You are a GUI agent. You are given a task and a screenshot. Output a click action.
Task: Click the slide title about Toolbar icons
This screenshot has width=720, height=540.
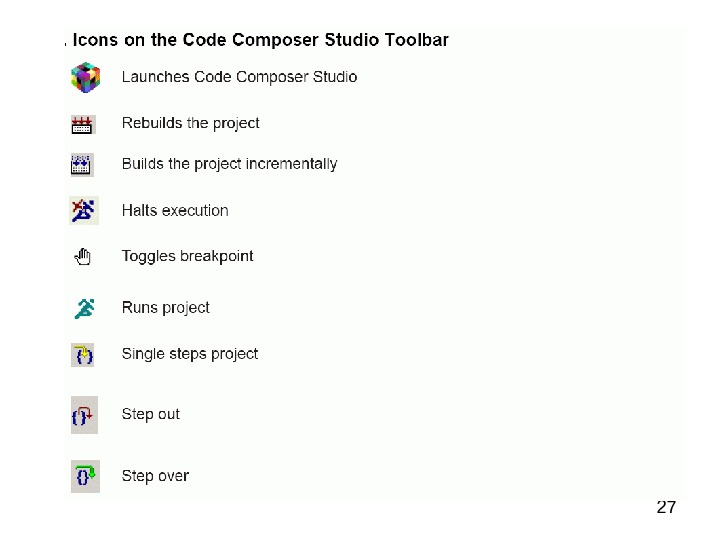(x=260, y=41)
